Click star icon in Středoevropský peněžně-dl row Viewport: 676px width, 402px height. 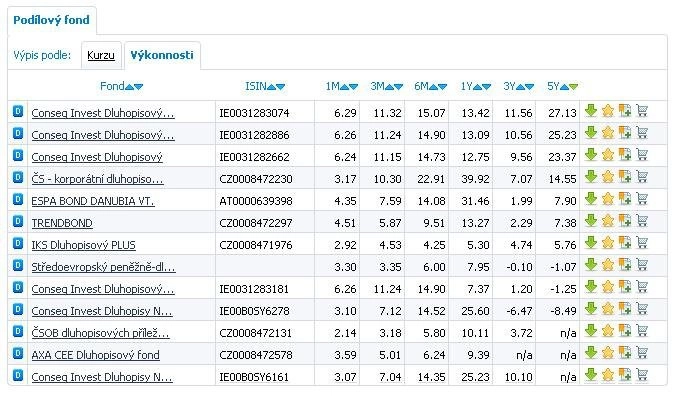tap(607, 265)
